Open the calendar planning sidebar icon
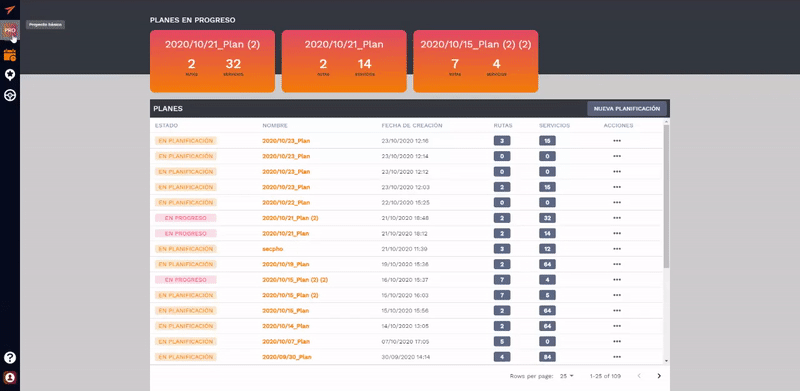 (10, 55)
